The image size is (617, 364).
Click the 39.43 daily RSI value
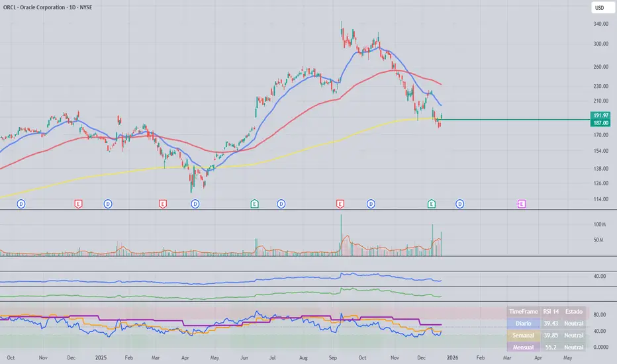coord(551,324)
